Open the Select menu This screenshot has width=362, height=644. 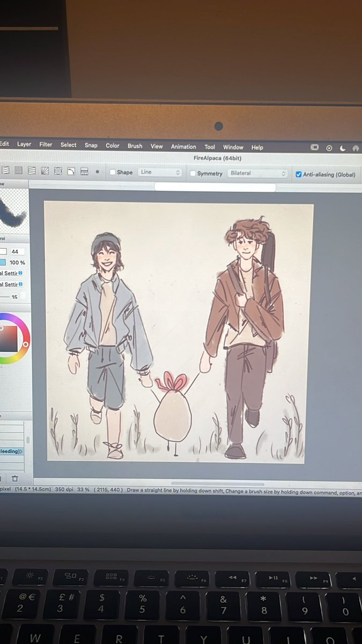68,145
